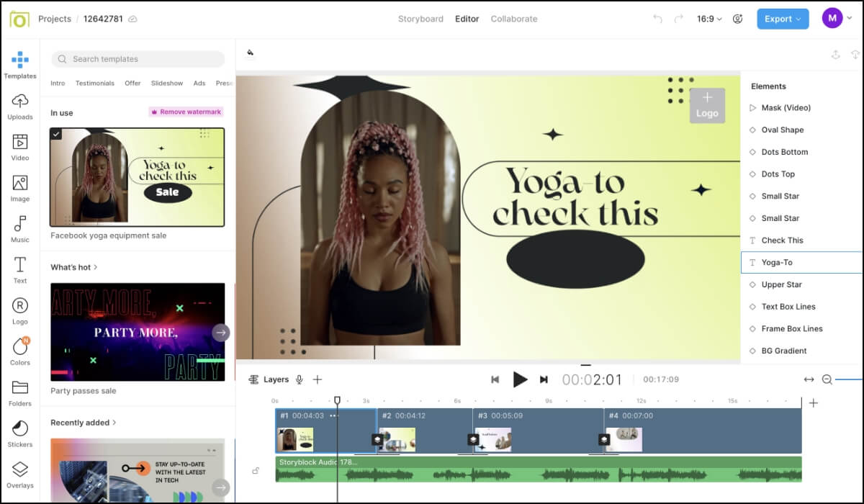Click in the Search templates field

tap(138, 59)
